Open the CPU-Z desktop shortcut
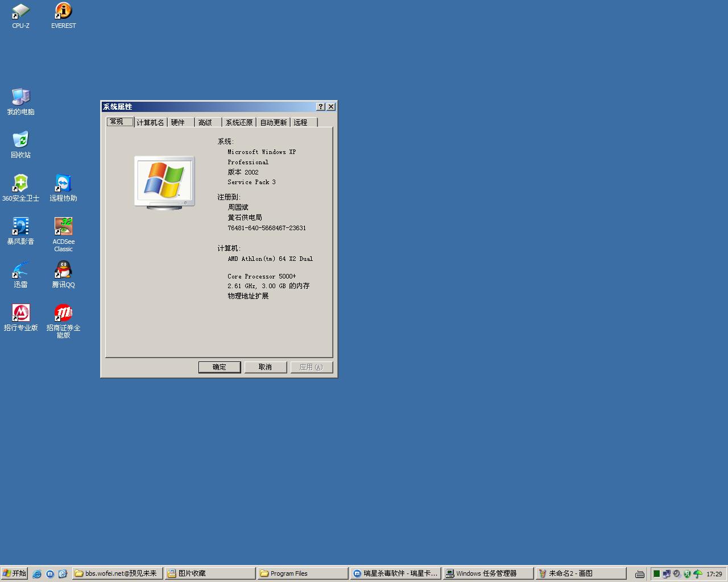Viewport: 728px width, 582px height. (20, 15)
